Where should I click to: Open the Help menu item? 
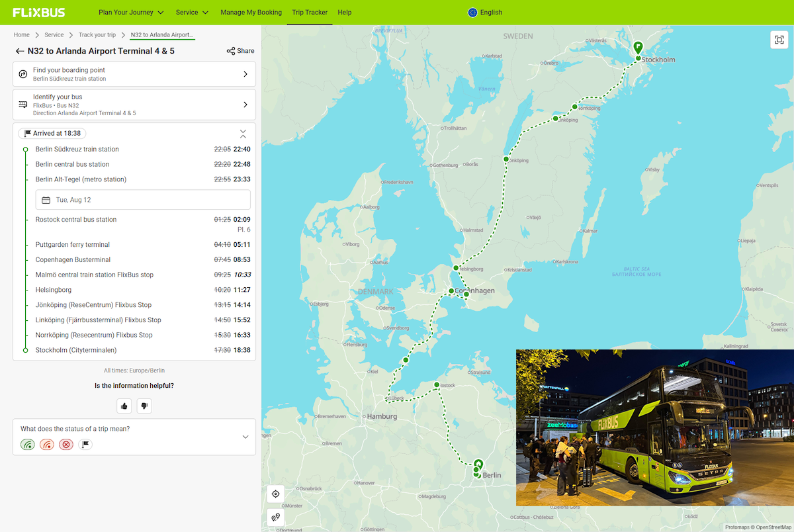(x=344, y=12)
